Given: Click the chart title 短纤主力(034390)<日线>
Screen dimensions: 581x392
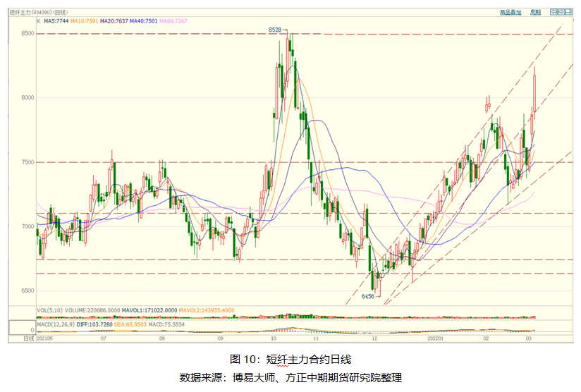Looking at the screenshot, I should (x=39, y=13).
